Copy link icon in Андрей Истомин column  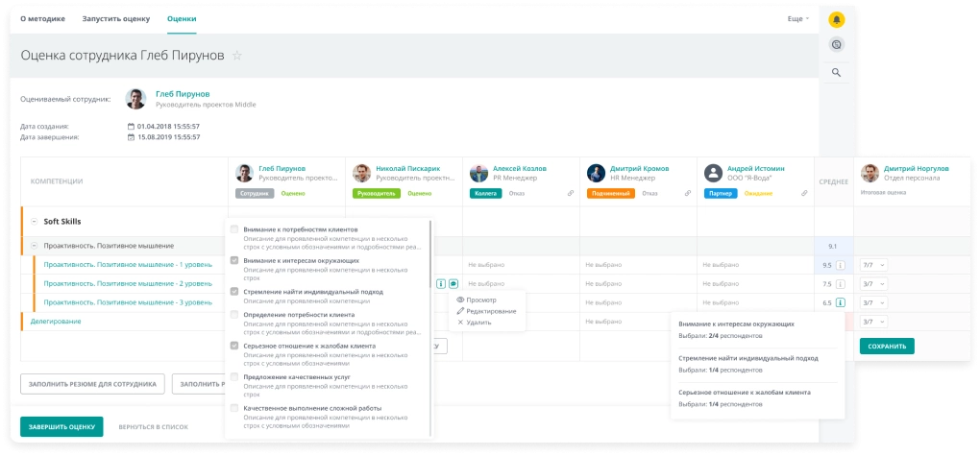pos(804,194)
